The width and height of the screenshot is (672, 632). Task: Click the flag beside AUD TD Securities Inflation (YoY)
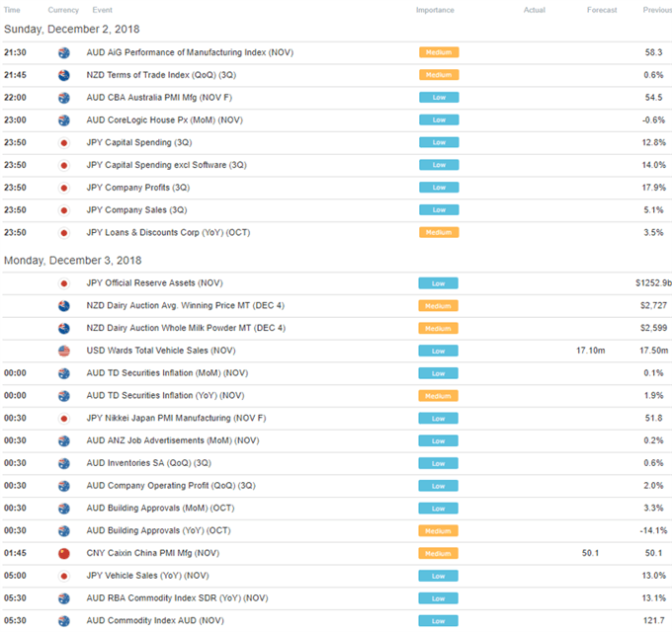coord(64,396)
